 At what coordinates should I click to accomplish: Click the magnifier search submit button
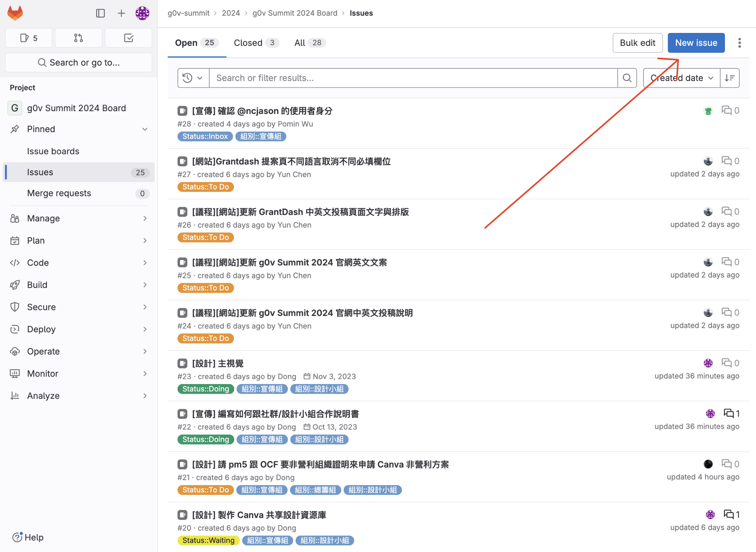pyautogui.click(x=627, y=78)
